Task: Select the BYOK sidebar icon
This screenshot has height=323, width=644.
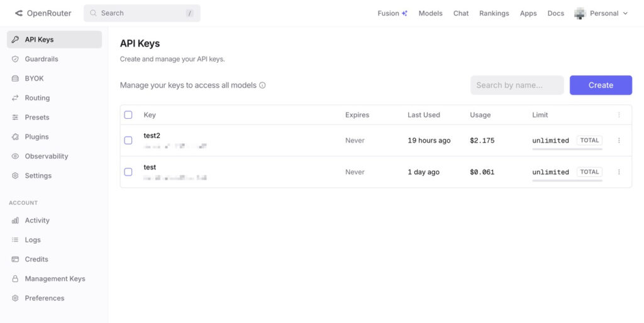Action: tap(16, 79)
